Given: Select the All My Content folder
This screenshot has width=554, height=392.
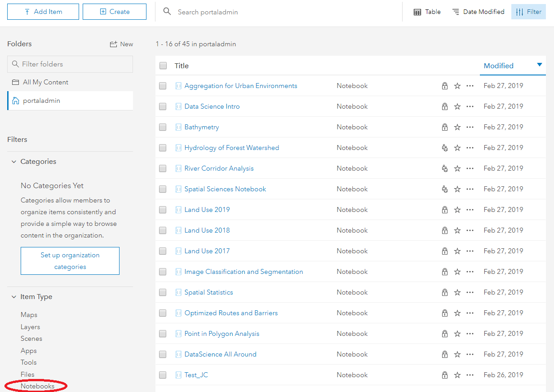Looking at the screenshot, I should click(45, 82).
